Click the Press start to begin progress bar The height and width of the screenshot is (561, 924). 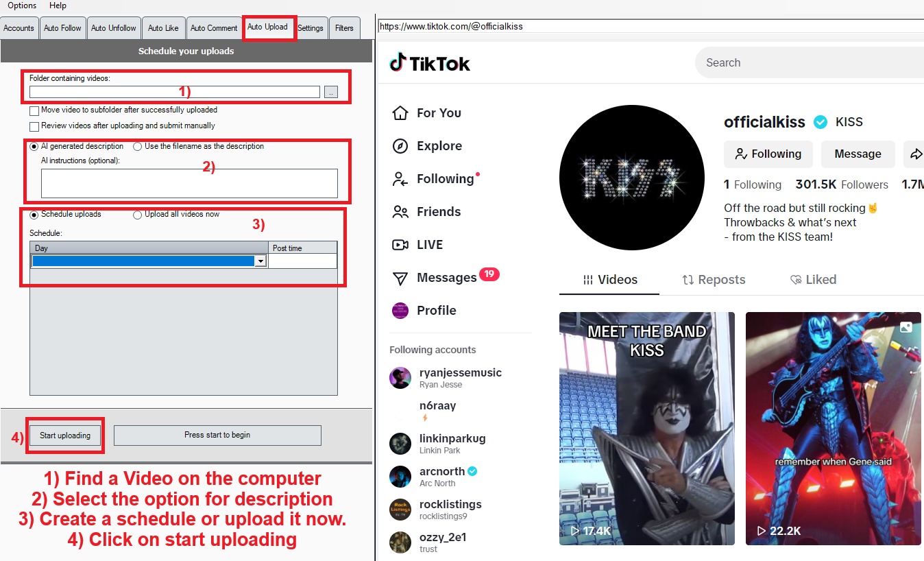pos(217,435)
